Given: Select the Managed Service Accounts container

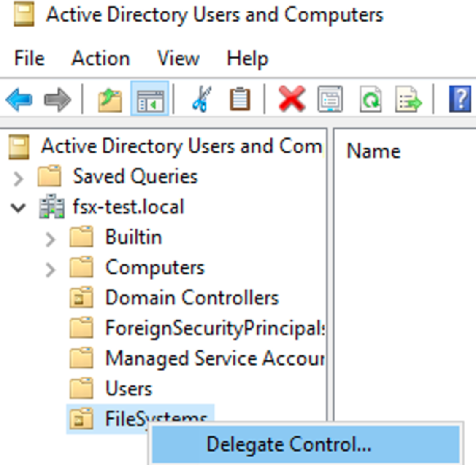Looking at the screenshot, I should 215,358.
